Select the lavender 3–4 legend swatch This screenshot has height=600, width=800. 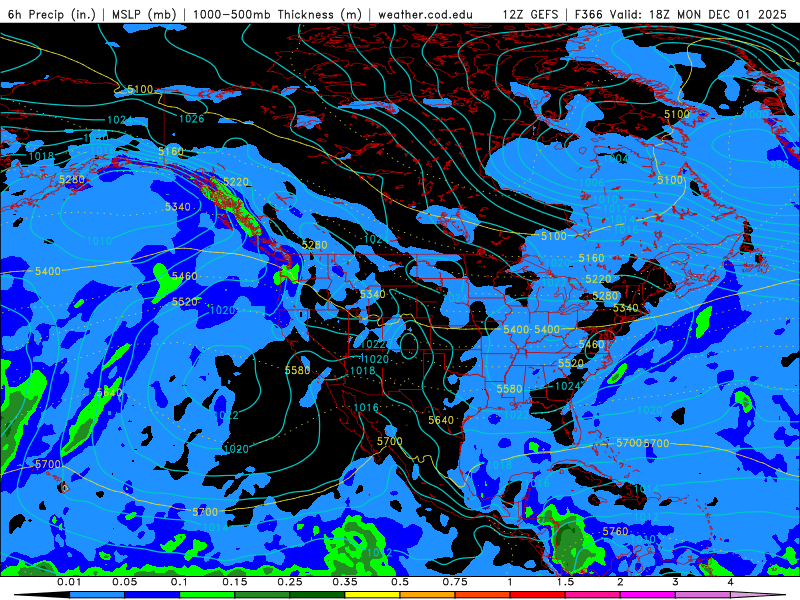point(703,595)
